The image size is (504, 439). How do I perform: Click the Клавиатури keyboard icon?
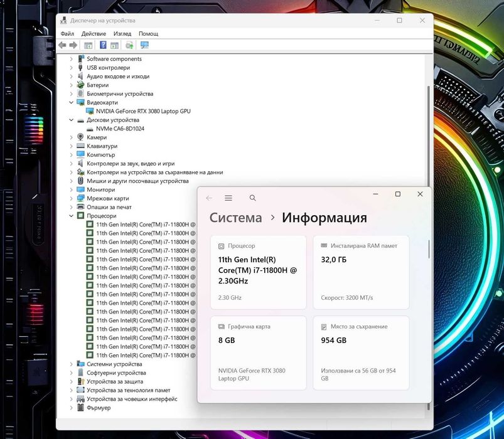(x=80, y=145)
